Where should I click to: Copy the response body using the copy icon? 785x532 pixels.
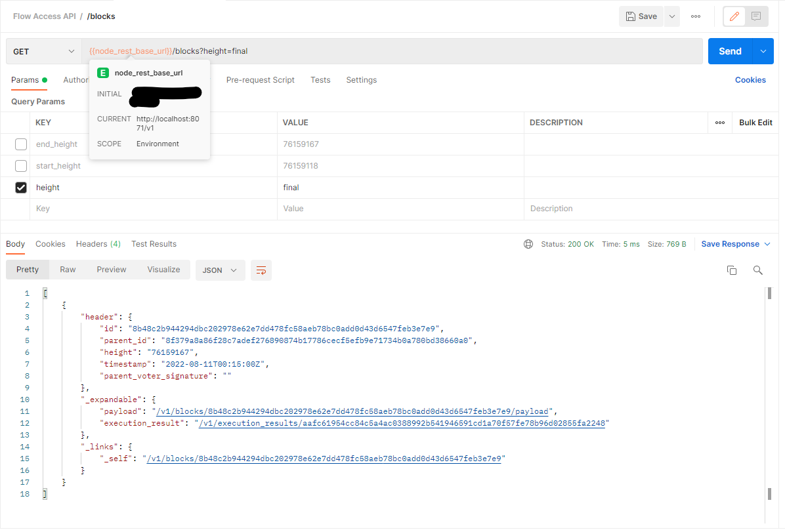pos(732,270)
